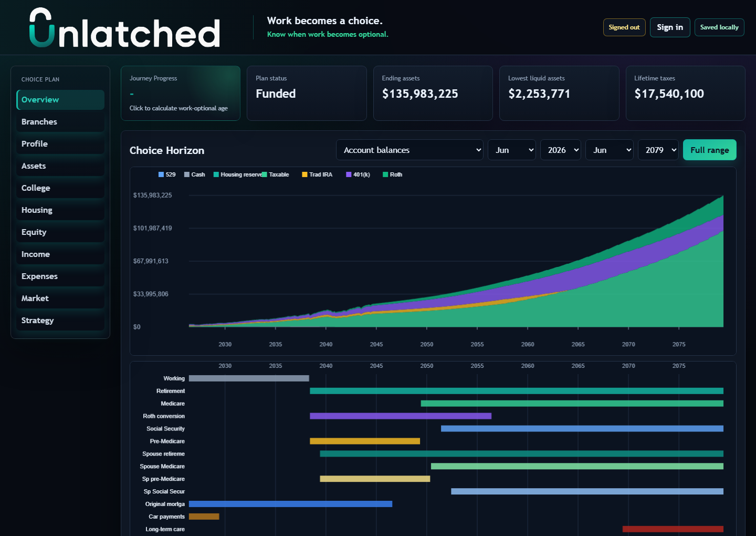Click the Sign in button
The image size is (756, 536).
coord(670,27)
